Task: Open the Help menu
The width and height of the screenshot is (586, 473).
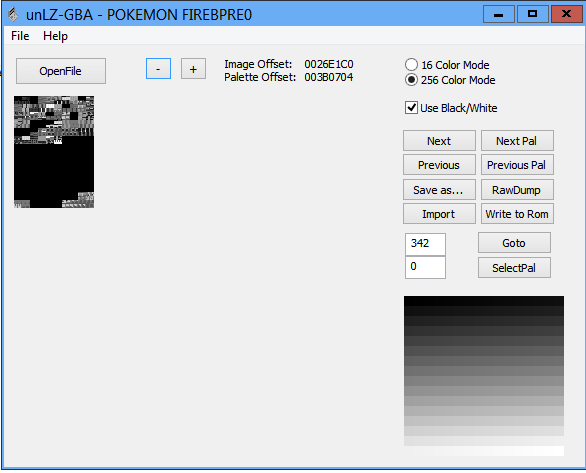Action: 55,36
